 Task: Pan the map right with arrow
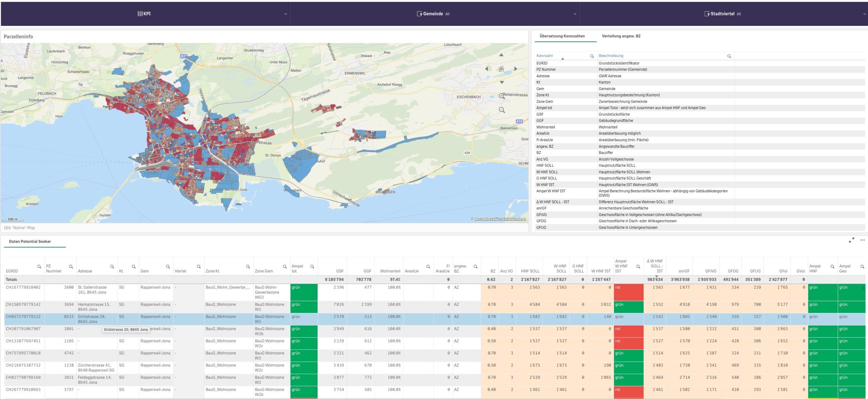point(516,69)
